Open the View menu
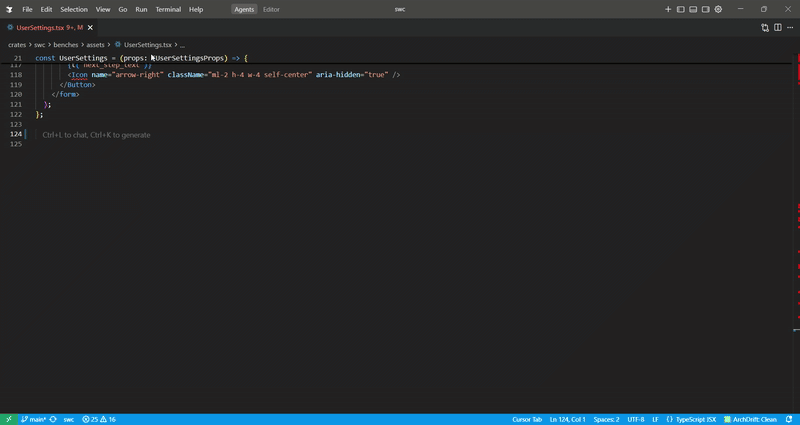 (x=103, y=9)
